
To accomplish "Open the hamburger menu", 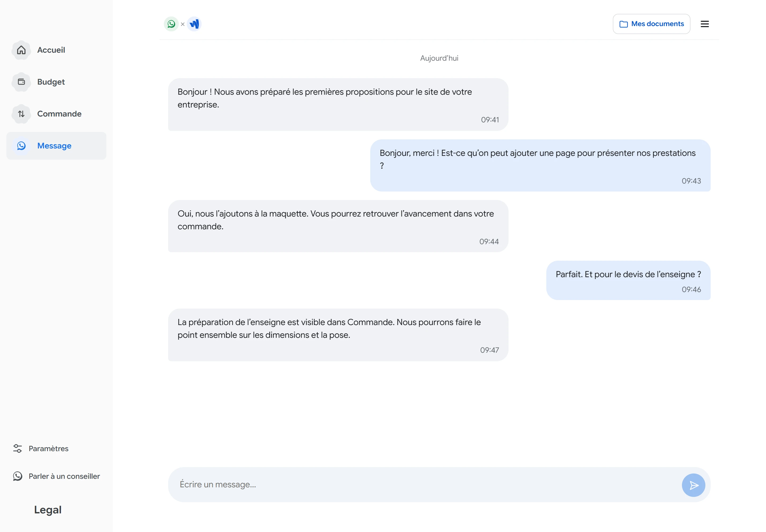I will (x=705, y=24).
